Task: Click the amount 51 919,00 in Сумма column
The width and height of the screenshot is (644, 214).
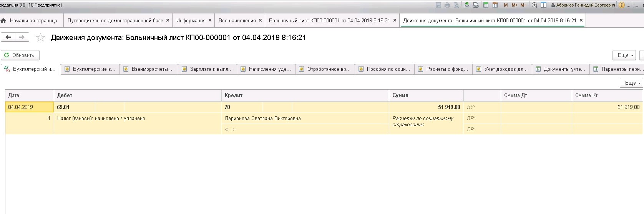Action: (x=449, y=107)
